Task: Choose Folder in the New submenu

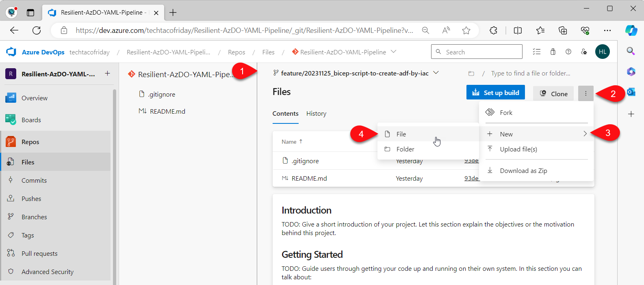Action: [x=428, y=149]
